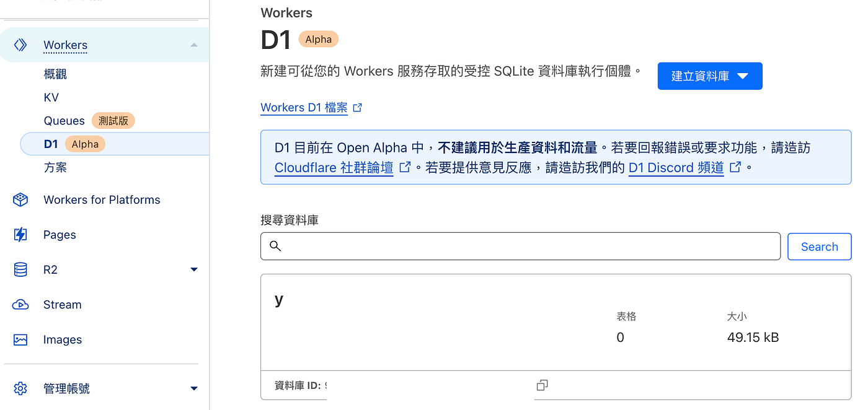Click the Workers for Platforms cube icon
Screen dimensions: 868x410
pos(20,199)
